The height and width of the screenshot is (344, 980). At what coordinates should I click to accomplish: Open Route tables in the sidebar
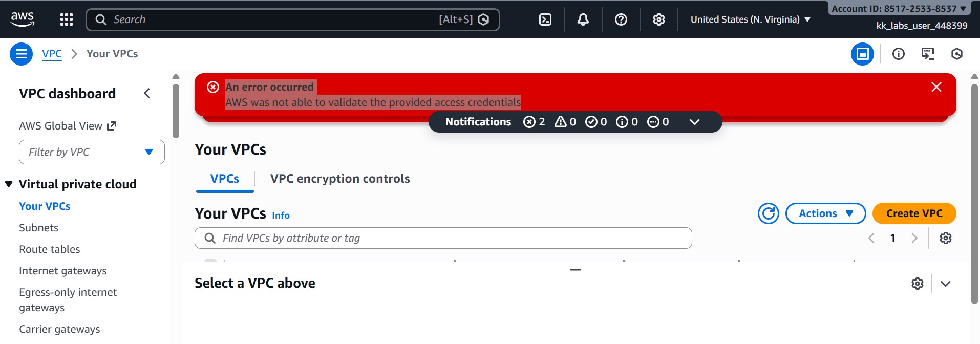pos(50,249)
